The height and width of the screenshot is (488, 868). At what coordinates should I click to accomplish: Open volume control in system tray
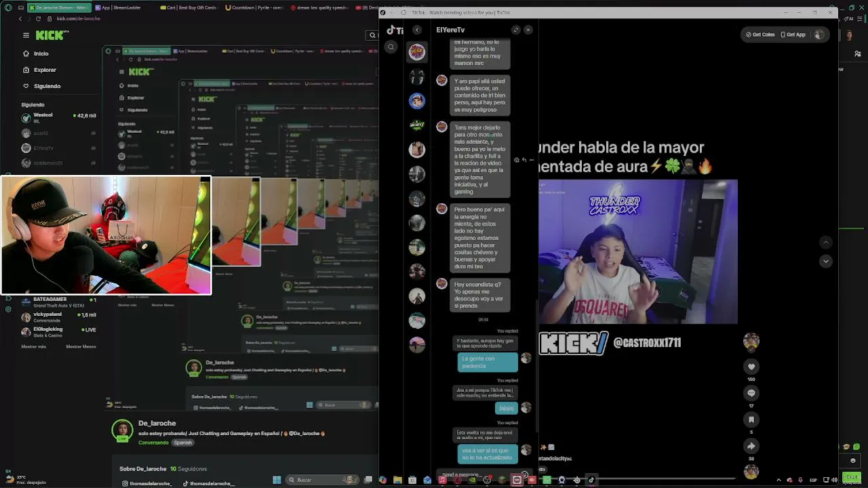[x=835, y=480]
